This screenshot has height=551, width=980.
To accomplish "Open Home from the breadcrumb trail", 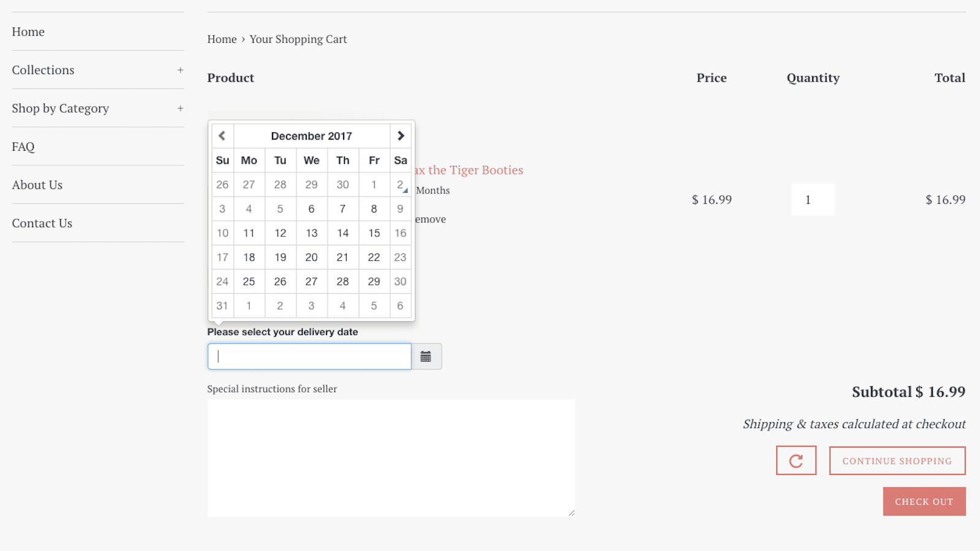I will (221, 39).
